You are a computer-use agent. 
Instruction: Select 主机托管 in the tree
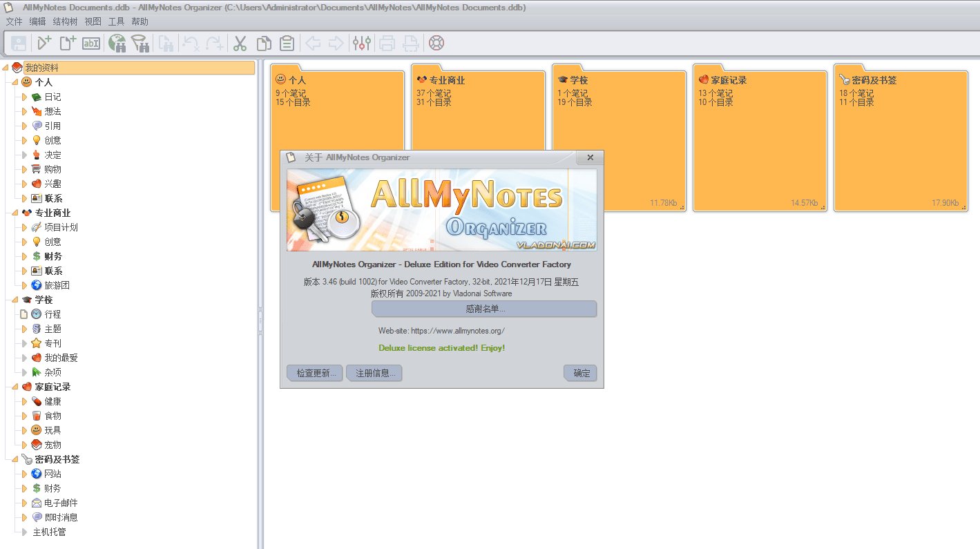[50, 532]
